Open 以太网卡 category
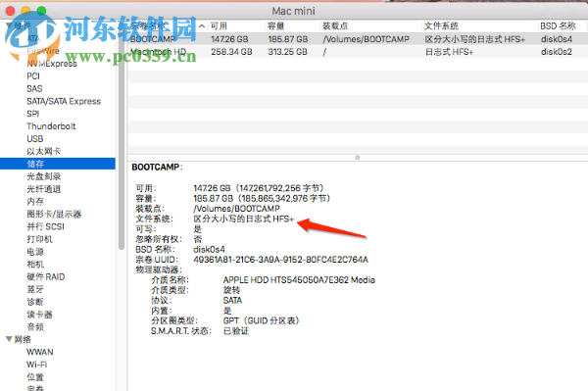Screen dimensions: 588x391 (x=43, y=151)
